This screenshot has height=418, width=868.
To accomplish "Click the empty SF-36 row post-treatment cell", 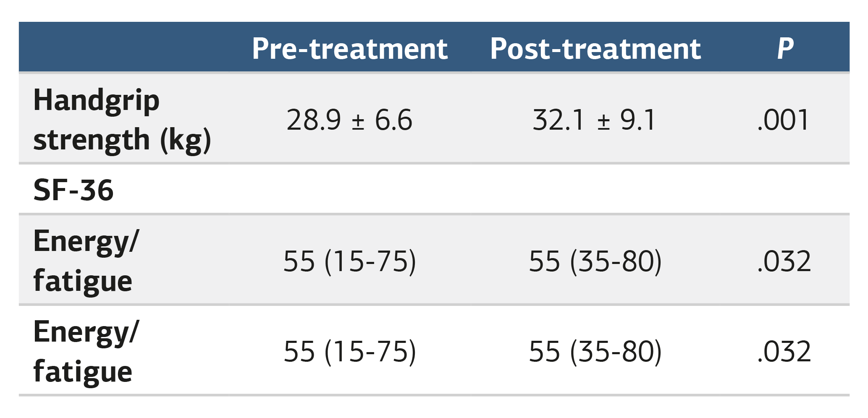I will (x=595, y=189).
